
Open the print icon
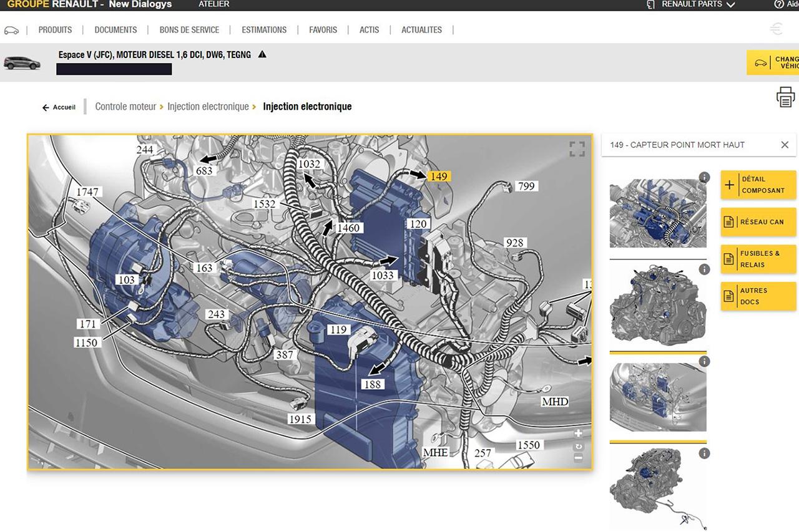(785, 97)
